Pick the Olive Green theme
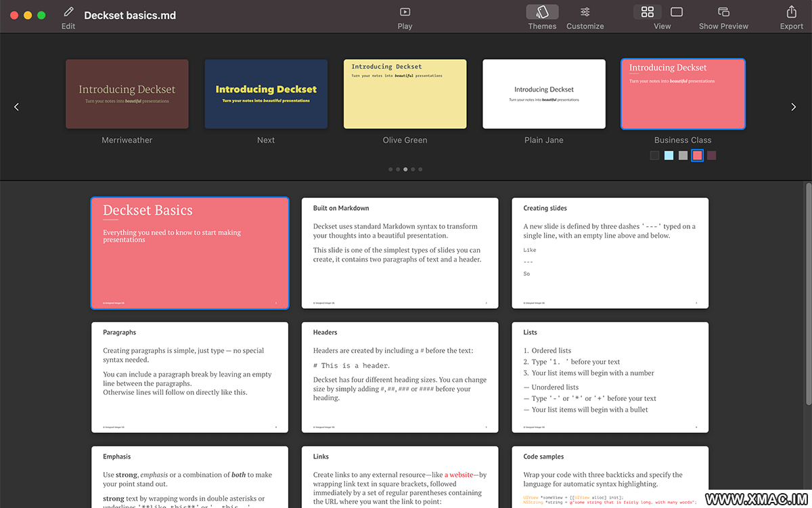The height and width of the screenshot is (508, 812). click(405, 94)
